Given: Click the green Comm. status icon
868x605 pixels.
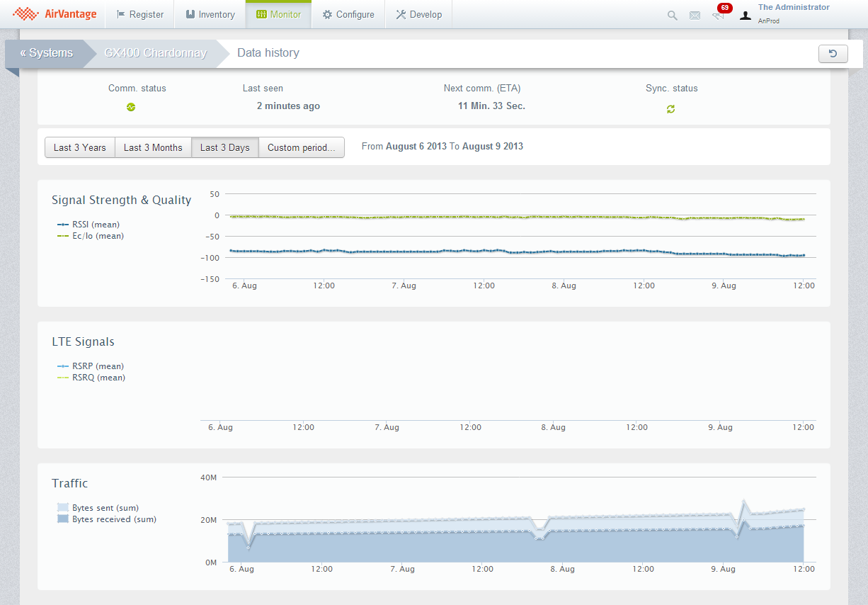Looking at the screenshot, I should point(131,107).
